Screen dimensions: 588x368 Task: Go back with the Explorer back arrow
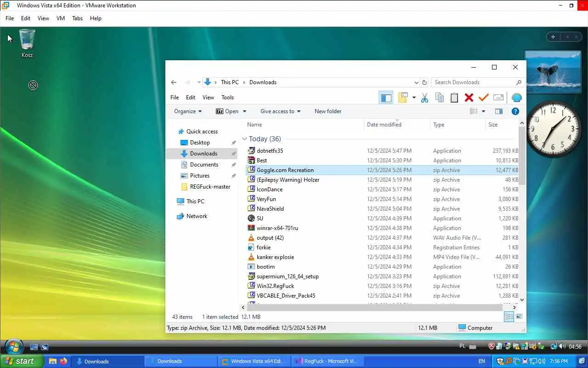(174, 82)
